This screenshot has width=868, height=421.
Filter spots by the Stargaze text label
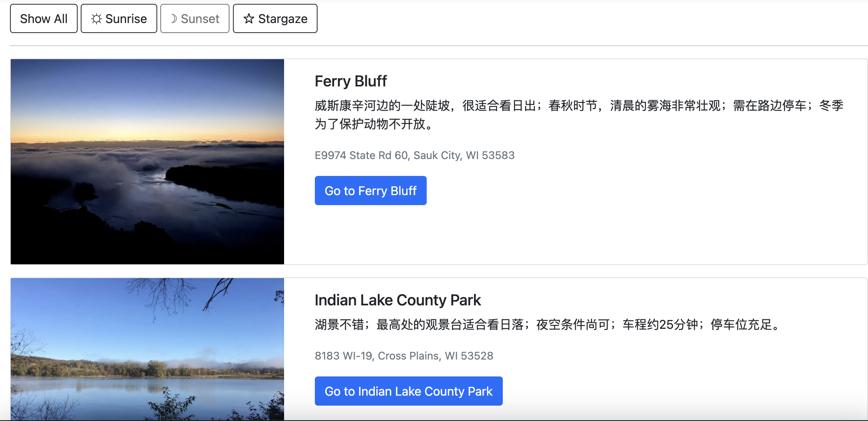(x=283, y=19)
